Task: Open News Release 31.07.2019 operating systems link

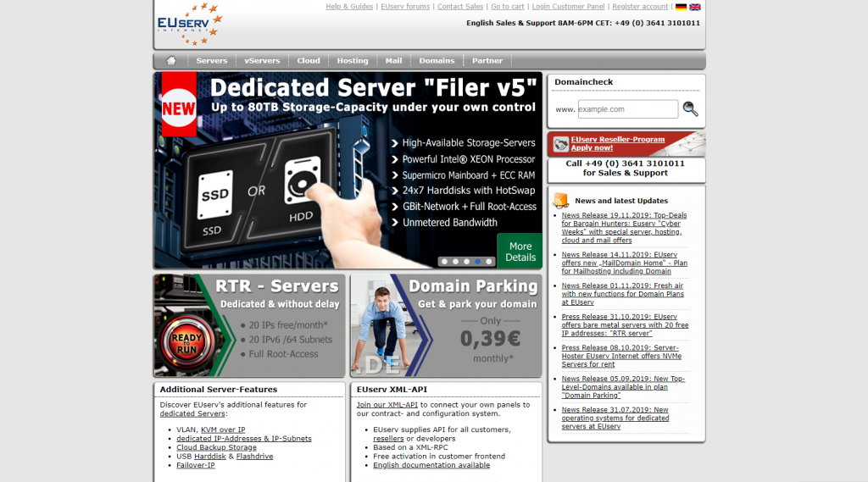Action: coord(615,418)
